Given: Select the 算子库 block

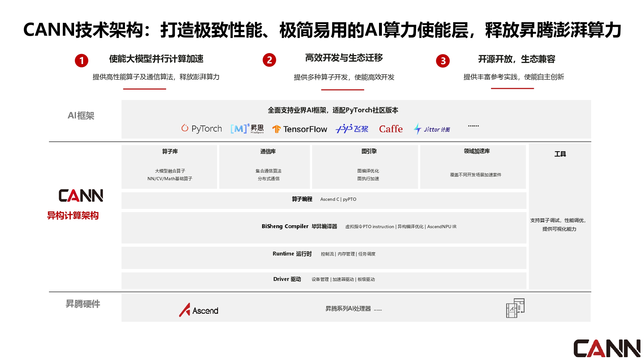Looking at the screenshot, I should pos(169,167).
